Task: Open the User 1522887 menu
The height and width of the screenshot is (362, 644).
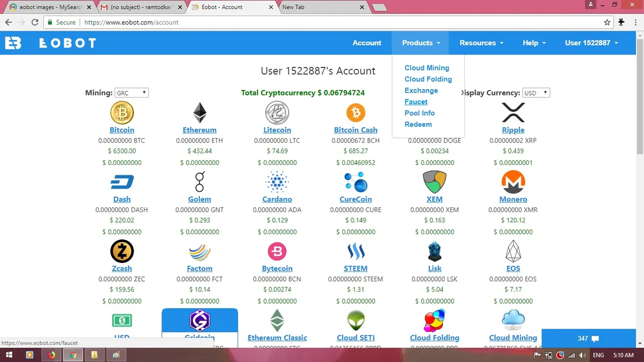Action: [x=592, y=43]
